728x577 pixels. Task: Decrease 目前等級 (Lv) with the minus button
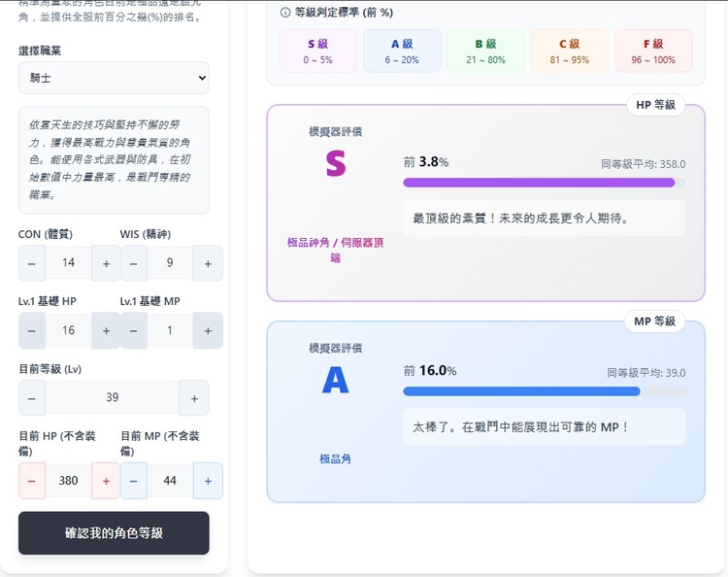click(x=32, y=398)
